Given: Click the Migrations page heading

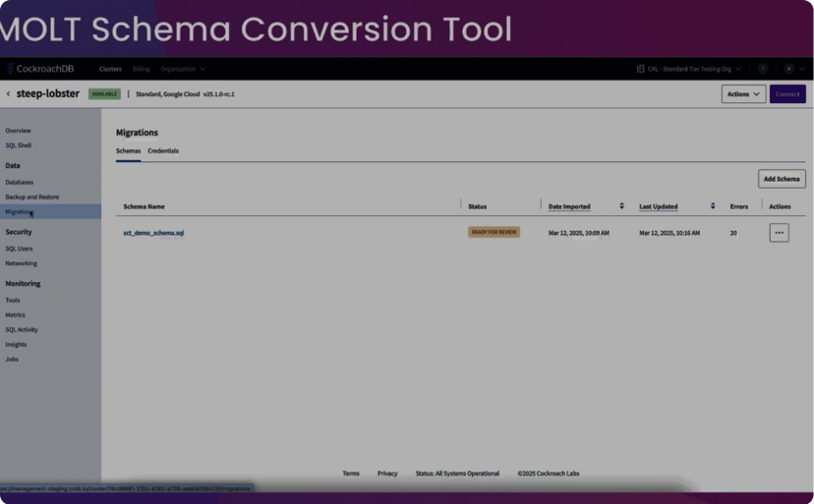Looking at the screenshot, I should click(x=137, y=133).
